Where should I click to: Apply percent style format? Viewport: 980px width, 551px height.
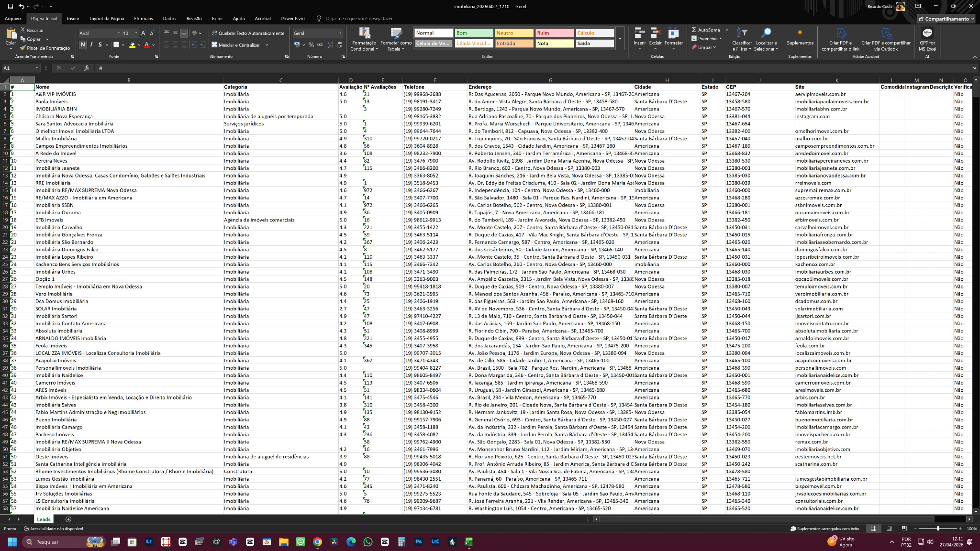tap(311, 44)
